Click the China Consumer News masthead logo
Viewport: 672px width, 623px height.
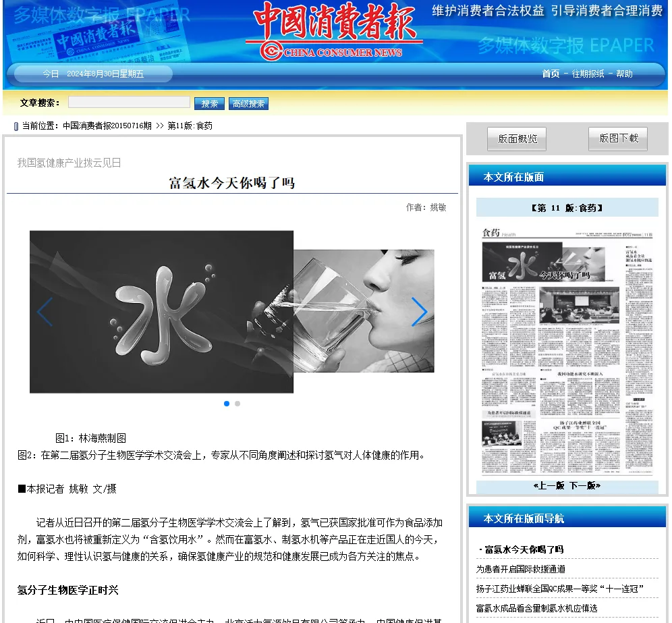point(335,30)
